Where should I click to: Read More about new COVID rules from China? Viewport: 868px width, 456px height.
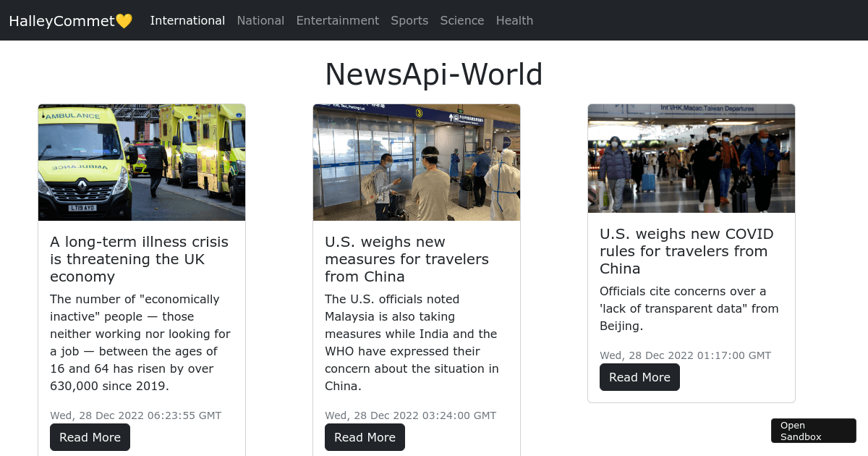[639, 377]
